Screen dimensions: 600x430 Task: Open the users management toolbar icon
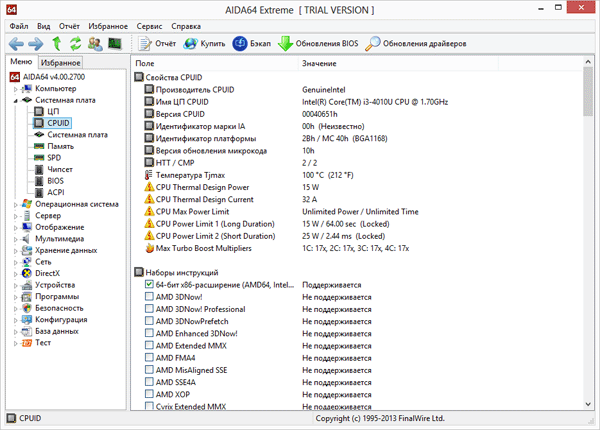pos(95,44)
